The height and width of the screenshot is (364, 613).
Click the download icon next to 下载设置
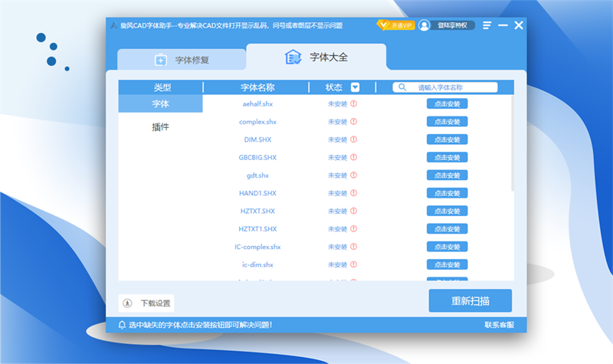click(128, 303)
